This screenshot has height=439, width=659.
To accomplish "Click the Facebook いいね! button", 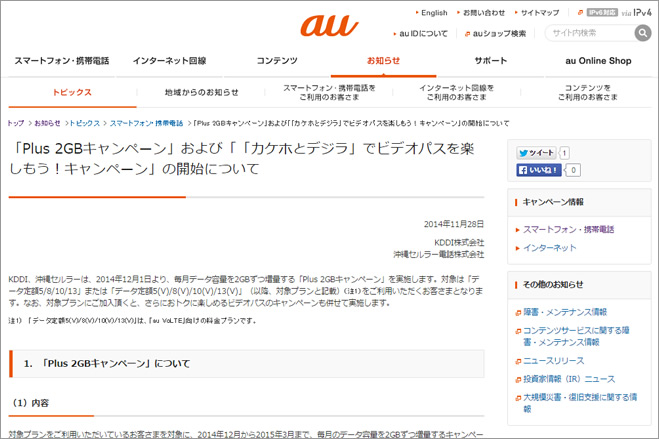I will (539, 170).
